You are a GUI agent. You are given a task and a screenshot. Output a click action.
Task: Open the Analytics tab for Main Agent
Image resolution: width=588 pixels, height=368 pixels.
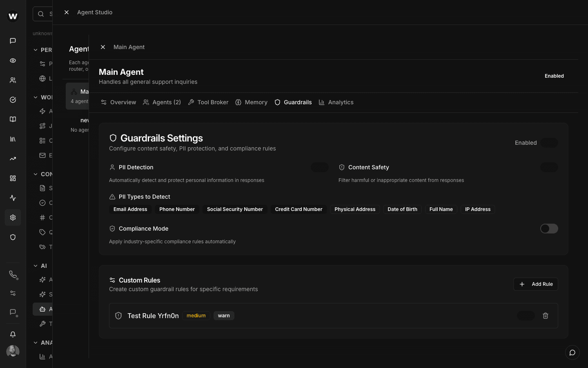pyautogui.click(x=336, y=102)
